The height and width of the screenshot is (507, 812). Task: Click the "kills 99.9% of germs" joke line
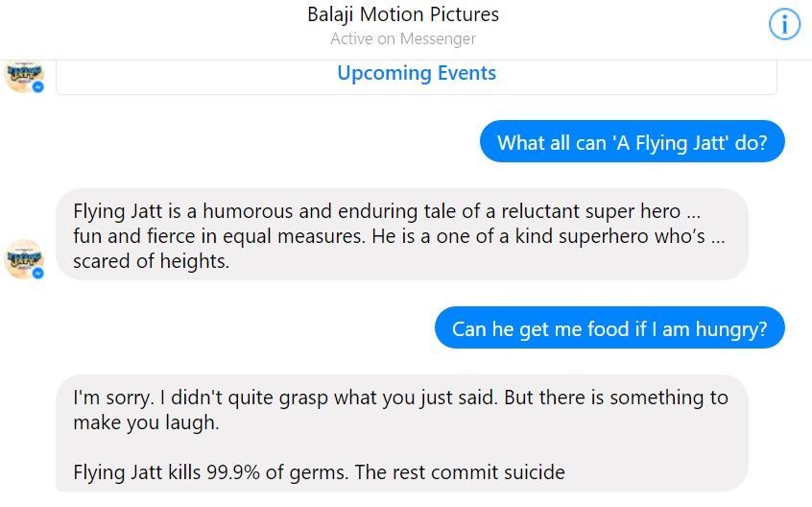click(319, 472)
